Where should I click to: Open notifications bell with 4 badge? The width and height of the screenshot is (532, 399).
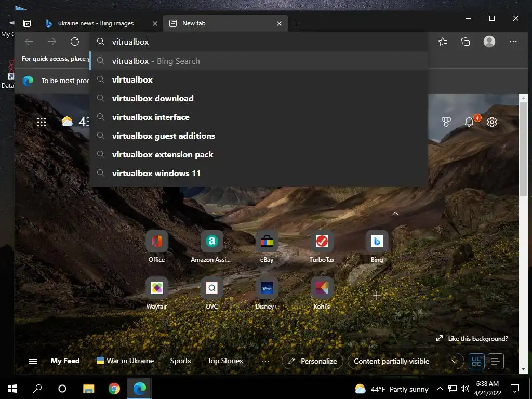coord(469,122)
